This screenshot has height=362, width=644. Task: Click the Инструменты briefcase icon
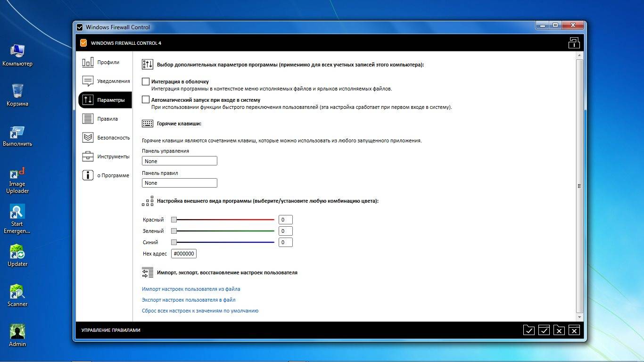[88, 156]
